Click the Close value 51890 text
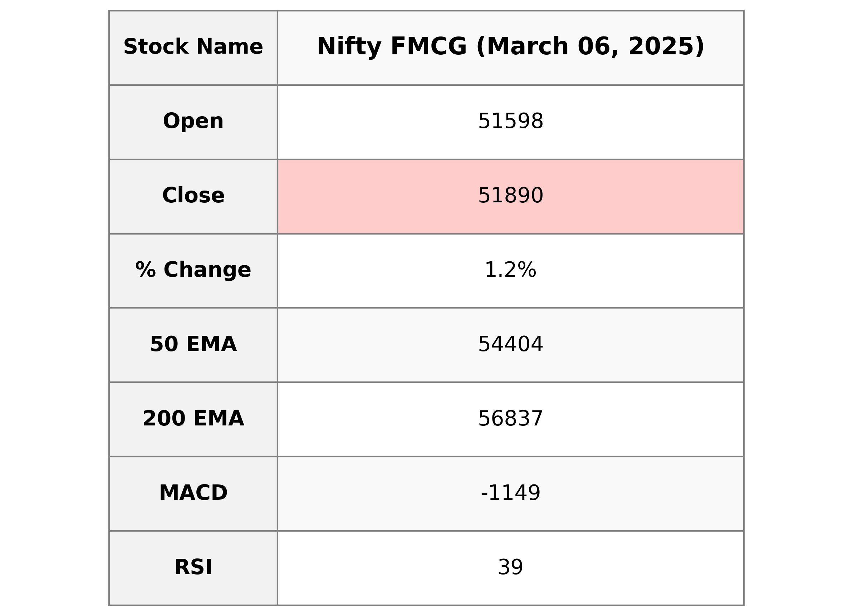This screenshot has height=616, width=853. tap(510, 196)
